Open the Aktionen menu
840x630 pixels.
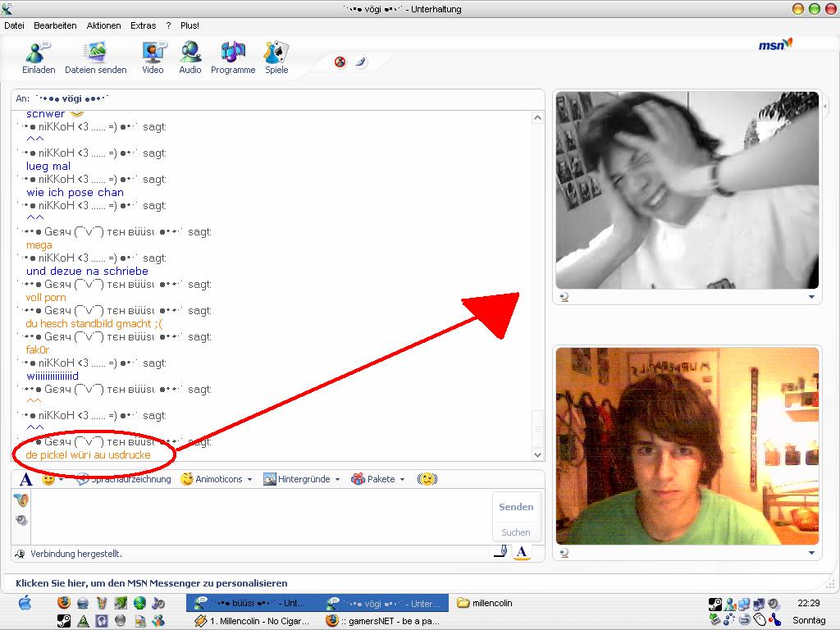pos(104,25)
